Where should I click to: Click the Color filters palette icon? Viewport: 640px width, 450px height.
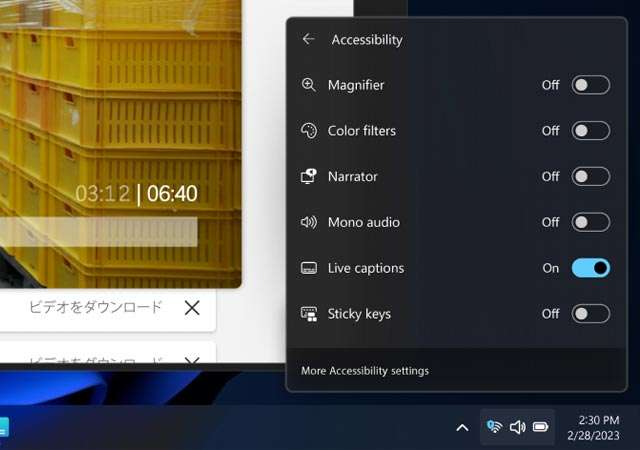pos(309,131)
